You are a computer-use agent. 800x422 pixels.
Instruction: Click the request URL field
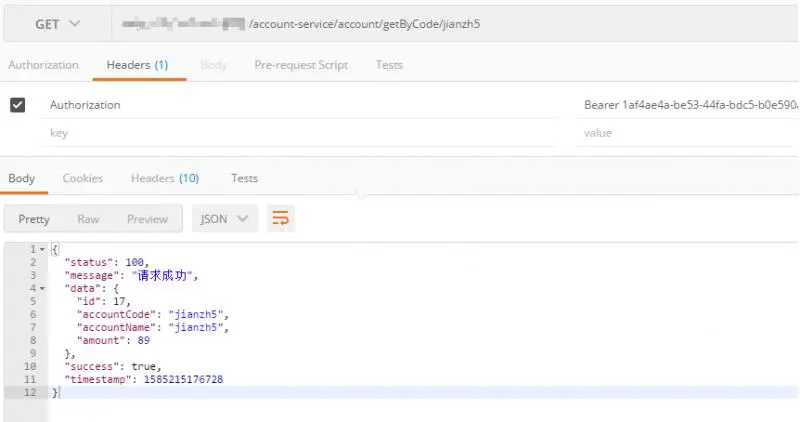click(x=456, y=24)
